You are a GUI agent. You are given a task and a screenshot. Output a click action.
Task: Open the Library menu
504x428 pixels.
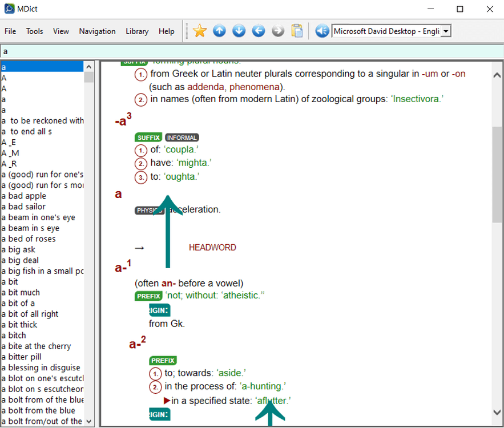(x=137, y=31)
